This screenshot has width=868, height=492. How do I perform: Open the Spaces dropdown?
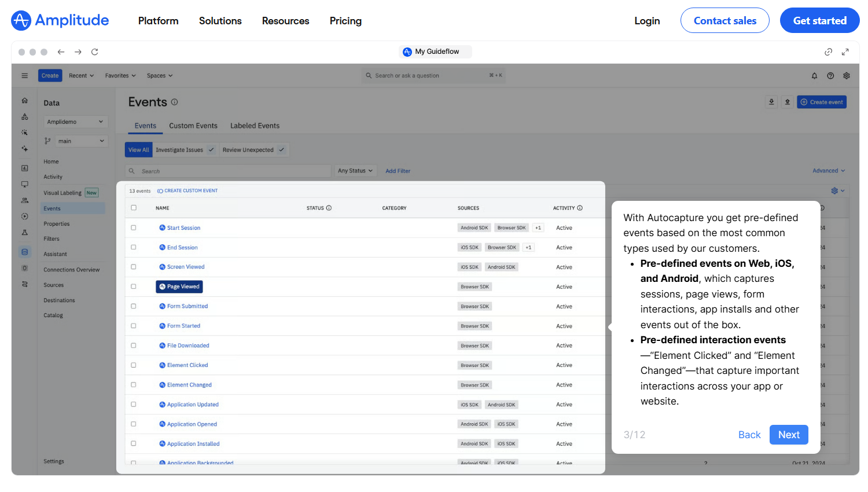tap(160, 76)
